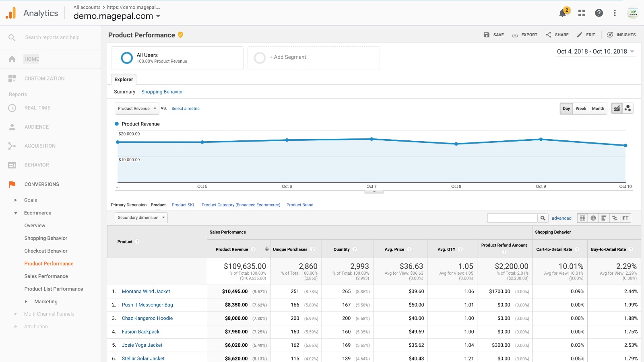The image size is (644, 362).
Task: Open the Ecommerce Overview report
Action: 35,226
